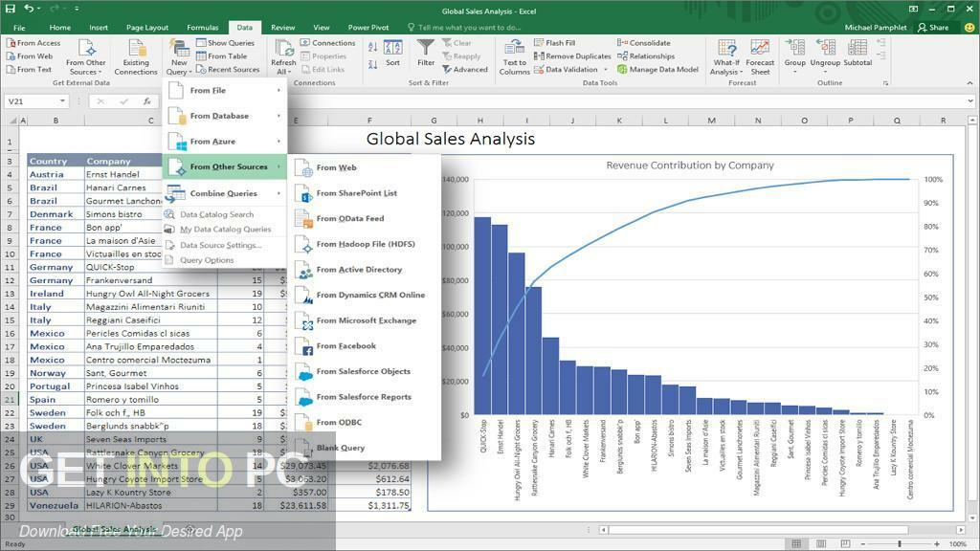
Task: Select From Database submenu
Action: (x=225, y=116)
